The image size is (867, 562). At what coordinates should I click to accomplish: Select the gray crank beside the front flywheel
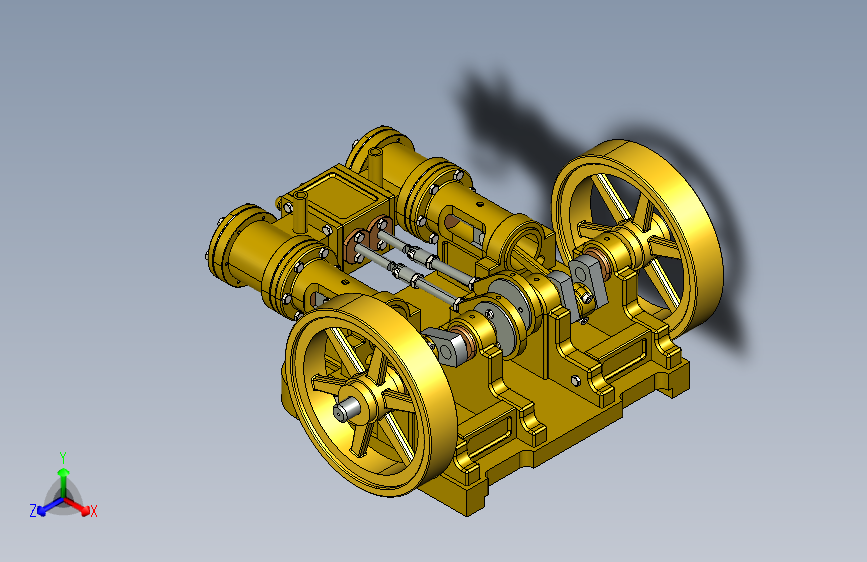point(450,346)
